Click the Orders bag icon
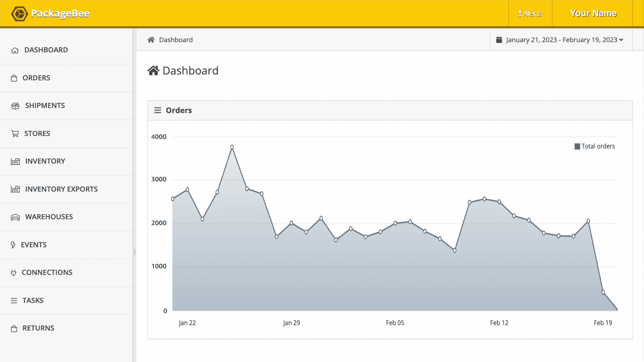The width and height of the screenshot is (644, 362). (x=15, y=78)
